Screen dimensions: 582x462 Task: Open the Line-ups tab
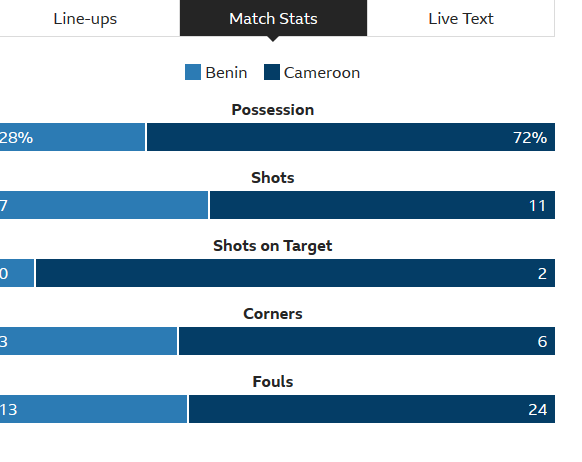[x=85, y=18]
